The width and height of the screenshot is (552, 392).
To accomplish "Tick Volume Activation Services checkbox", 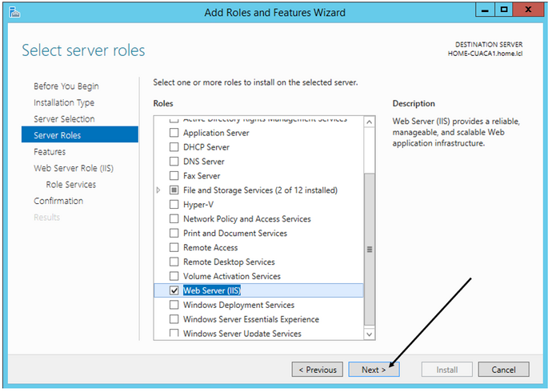I will pos(174,276).
